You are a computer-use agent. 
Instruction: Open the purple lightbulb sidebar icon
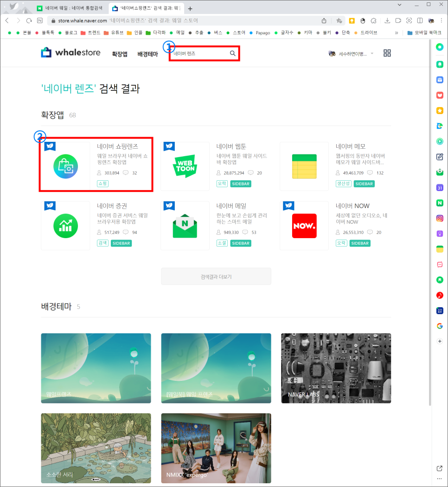[440, 234]
